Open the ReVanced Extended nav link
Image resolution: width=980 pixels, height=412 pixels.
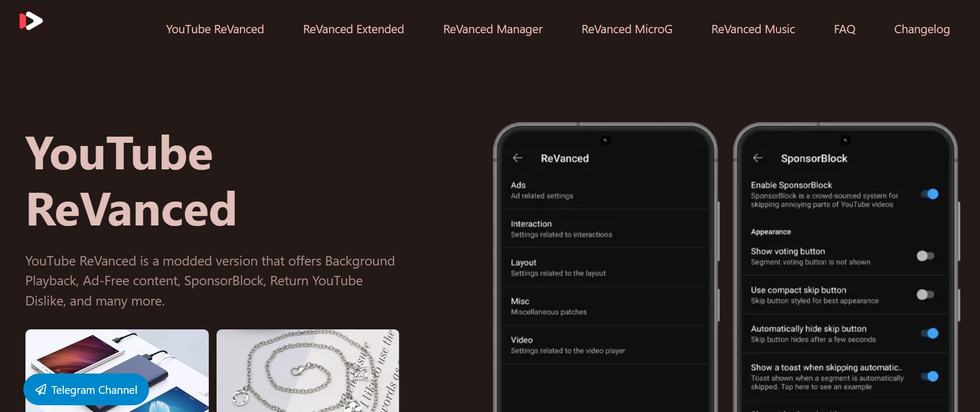coord(354,29)
